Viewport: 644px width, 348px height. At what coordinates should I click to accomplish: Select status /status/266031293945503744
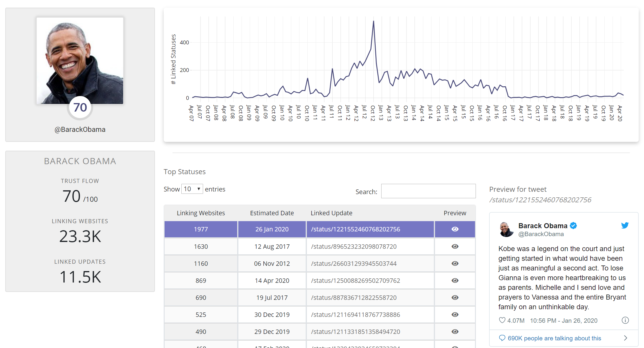(x=354, y=263)
